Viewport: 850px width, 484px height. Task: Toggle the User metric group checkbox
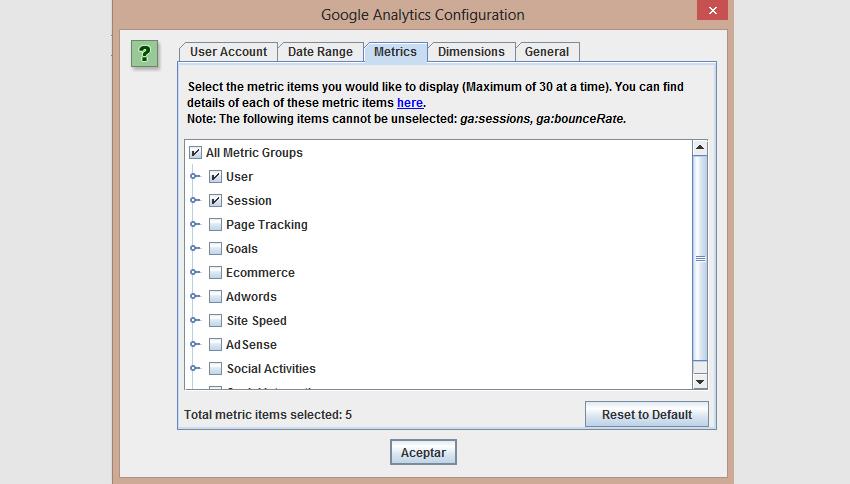[x=215, y=176]
